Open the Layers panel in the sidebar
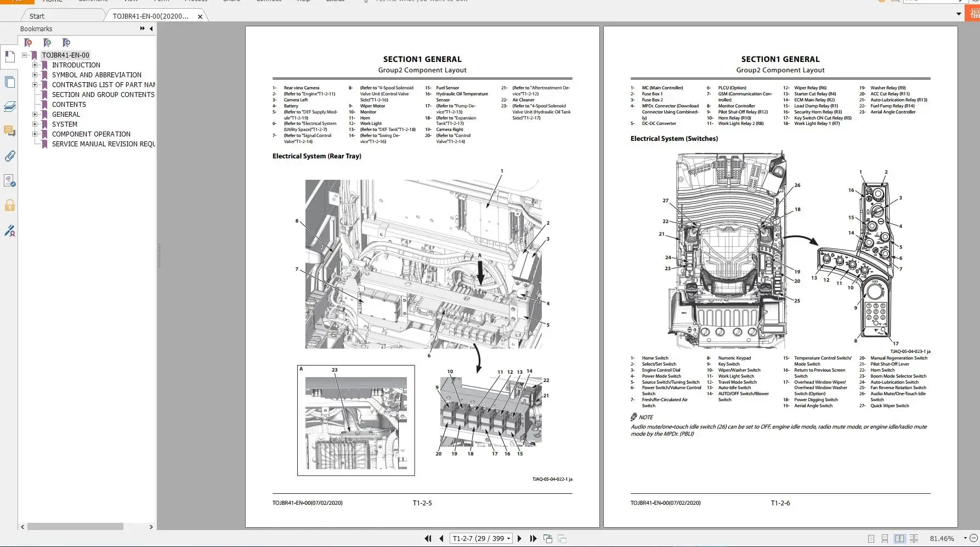980x547 pixels. click(9, 107)
